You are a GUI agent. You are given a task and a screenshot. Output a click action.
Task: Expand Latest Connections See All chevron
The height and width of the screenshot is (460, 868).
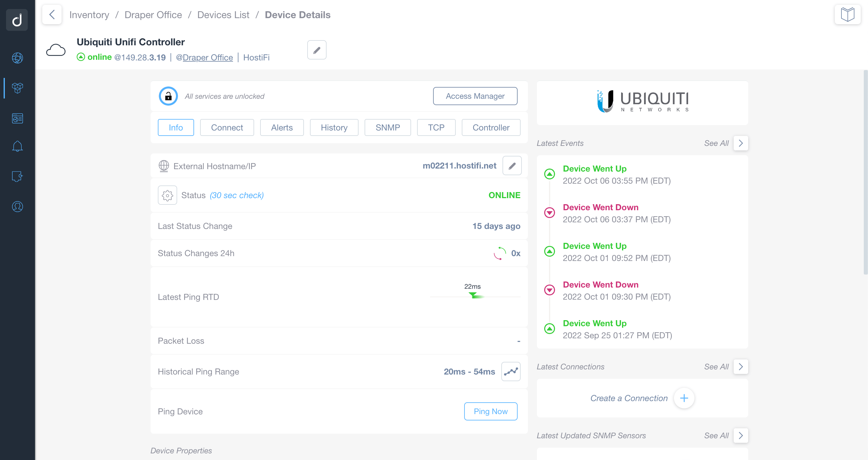(x=741, y=366)
